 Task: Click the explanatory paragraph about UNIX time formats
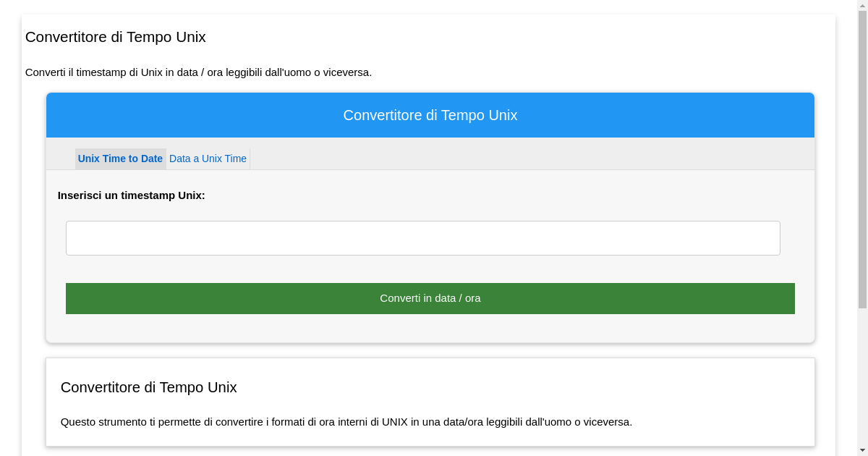click(x=347, y=421)
